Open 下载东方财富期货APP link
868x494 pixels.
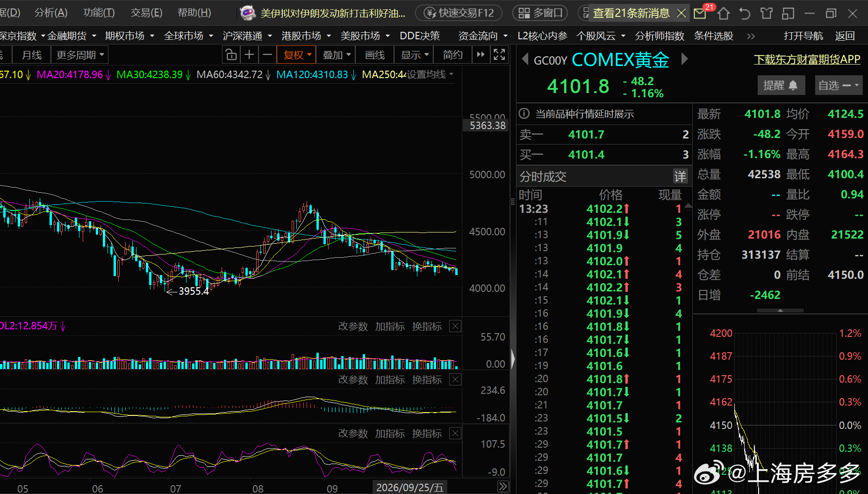click(x=807, y=59)
